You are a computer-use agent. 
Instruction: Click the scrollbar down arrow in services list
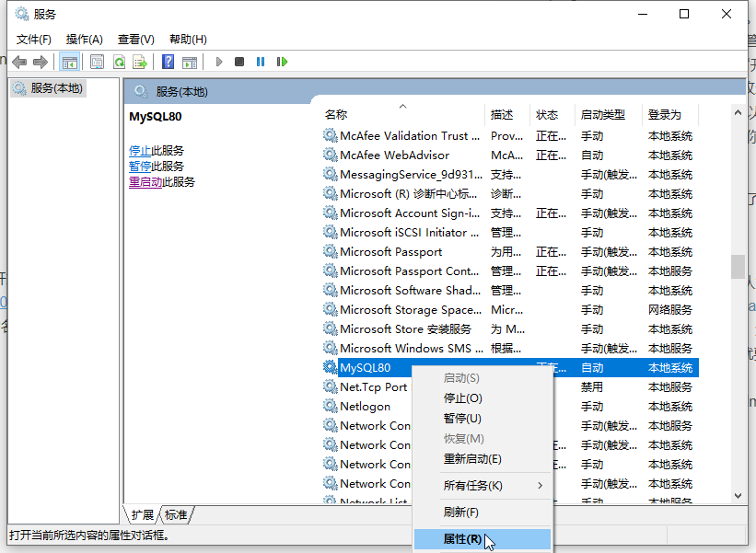point(738,496)
